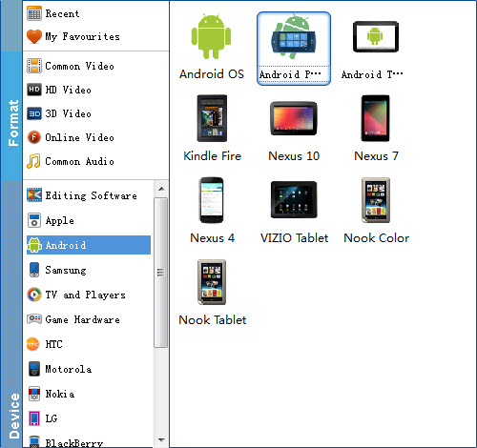Image resolution: width=477 pixels, height=448 pixels.
Task: Open the Editing Software category icon
Action: click(34, 195)
